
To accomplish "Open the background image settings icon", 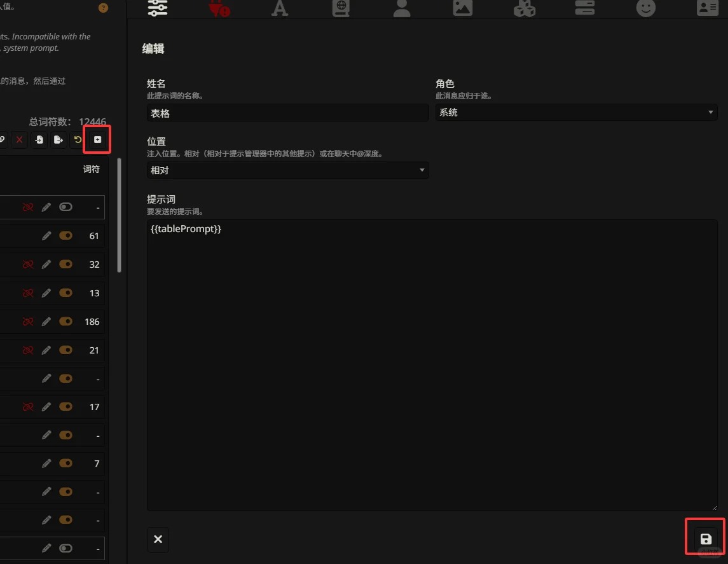I will point(462,8).
